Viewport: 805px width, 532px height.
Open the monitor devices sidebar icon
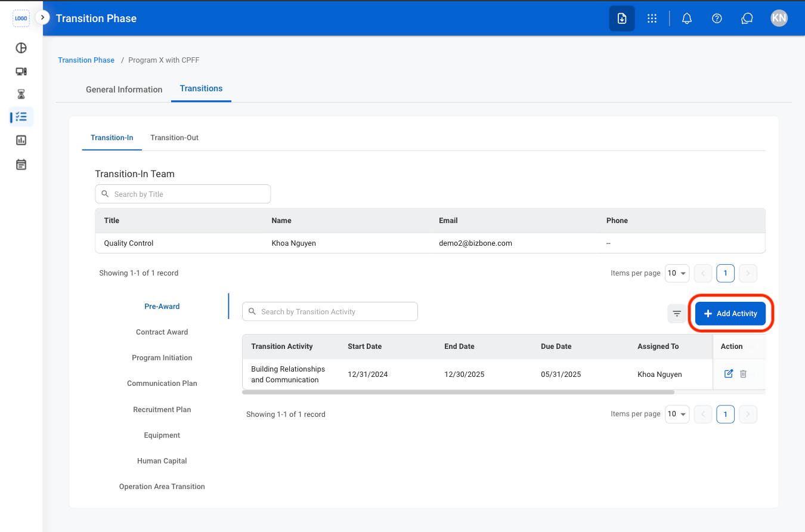21,72
